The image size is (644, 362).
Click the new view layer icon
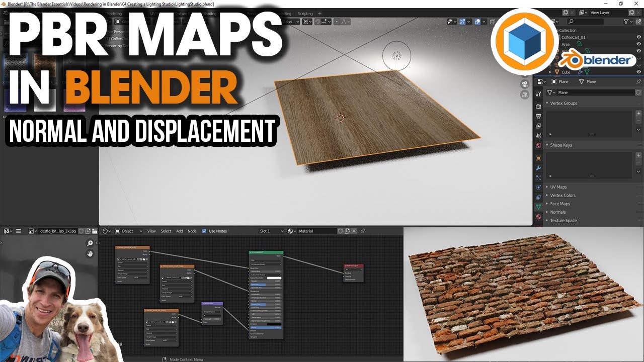click(x=632, y=13)
